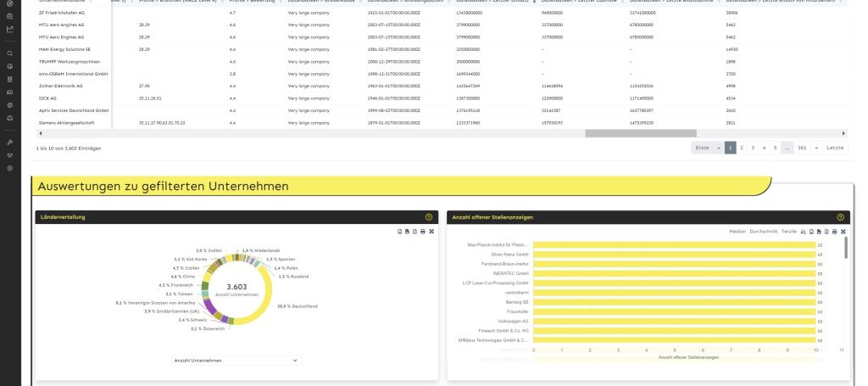Click '1,8 % Niederlande' chart label
This screenshot has width=868, height=386.
261,250
